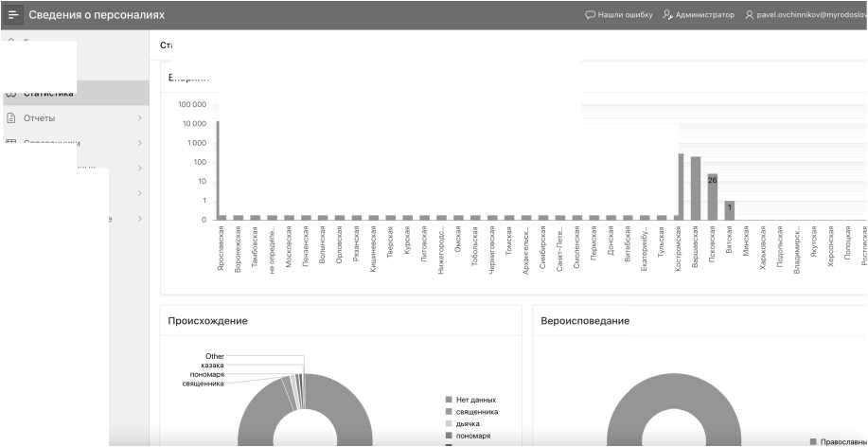Viewport: 868px width, 447px height.
Task: Click the Московская axis label
Action: [289, 246]
